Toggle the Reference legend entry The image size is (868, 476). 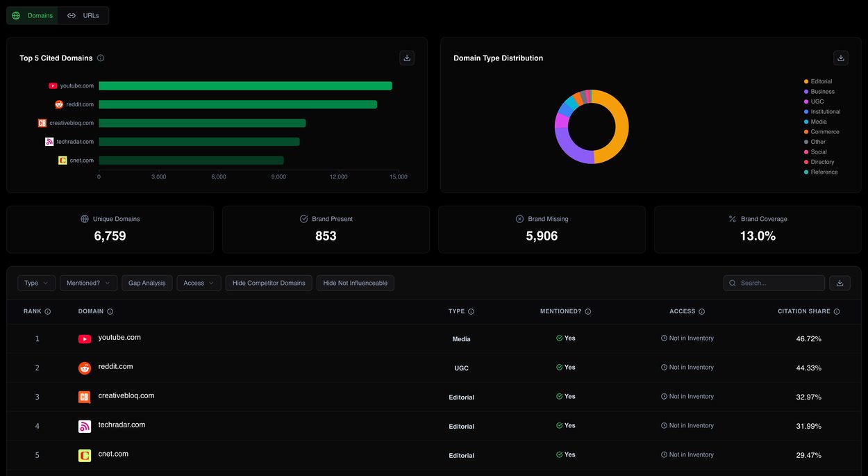[821, 172]
